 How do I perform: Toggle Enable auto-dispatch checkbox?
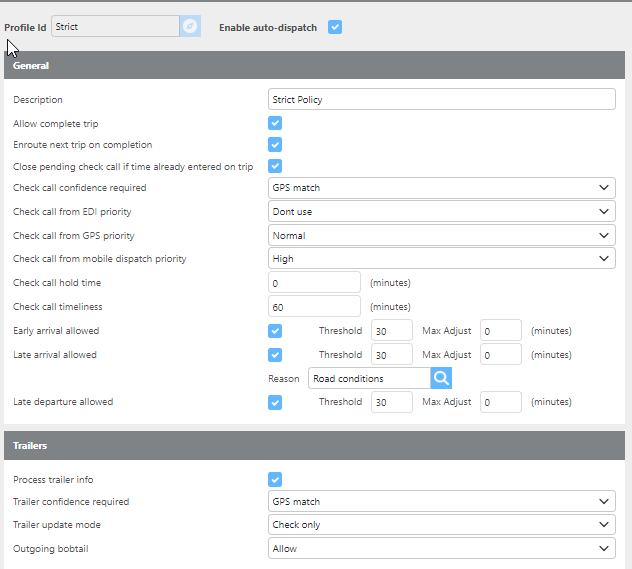335,27
